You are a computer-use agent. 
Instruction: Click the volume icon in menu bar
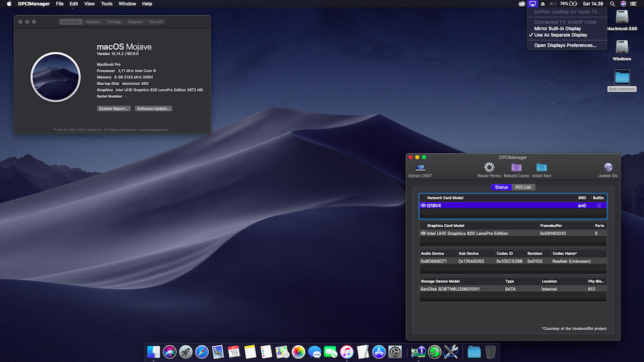click(x=553, y=4)
